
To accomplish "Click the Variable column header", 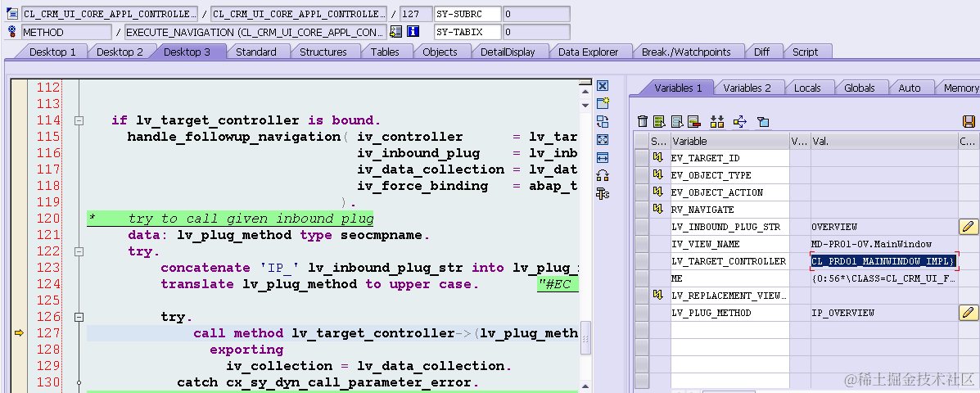I will 729,141.
